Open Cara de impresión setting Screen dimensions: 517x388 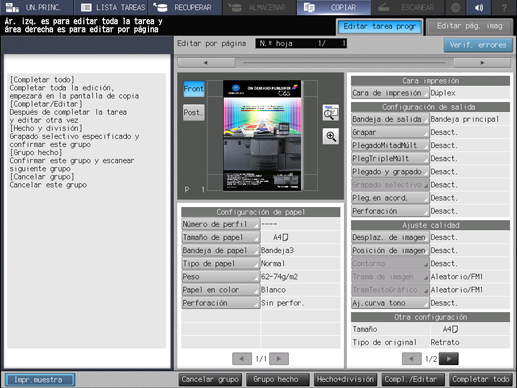coord(390,93)
